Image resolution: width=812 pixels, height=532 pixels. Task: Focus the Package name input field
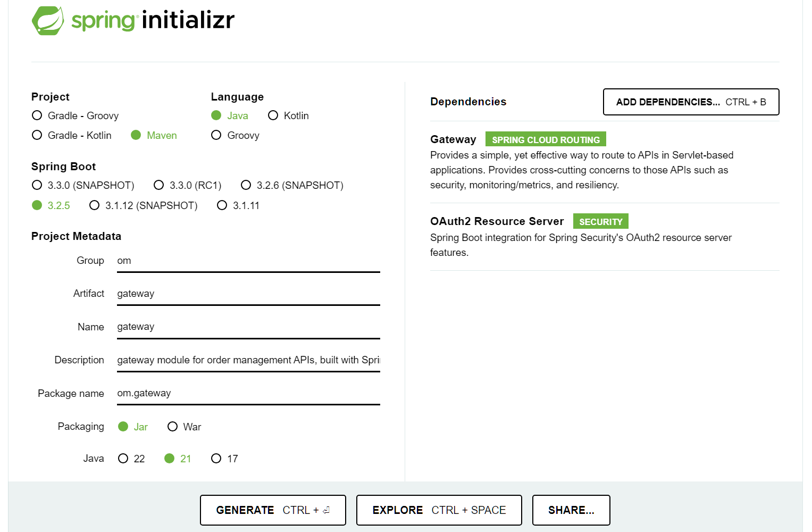click(248, 393)
